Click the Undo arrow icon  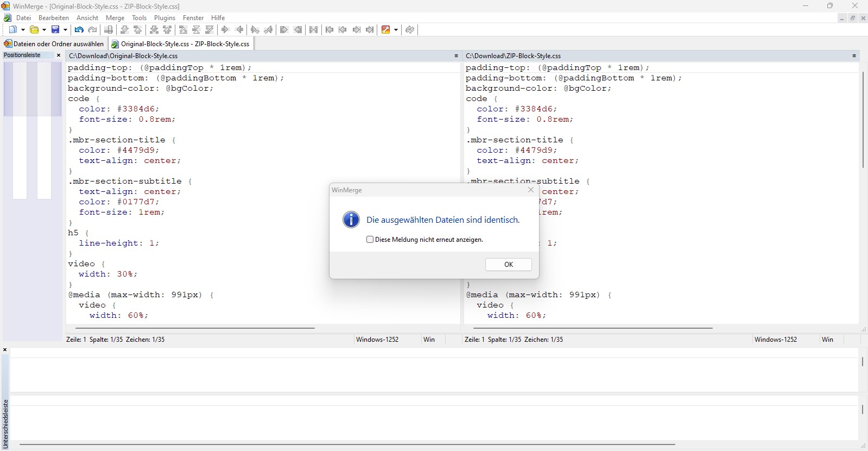[x=79, y=30]
